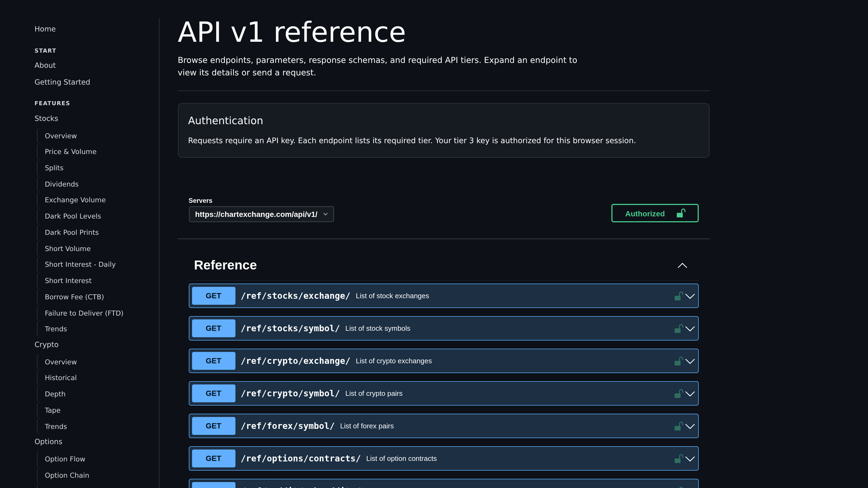Open Dark Pool Prints page
This screenshot has height=488, width=868.
click(72, 232)
